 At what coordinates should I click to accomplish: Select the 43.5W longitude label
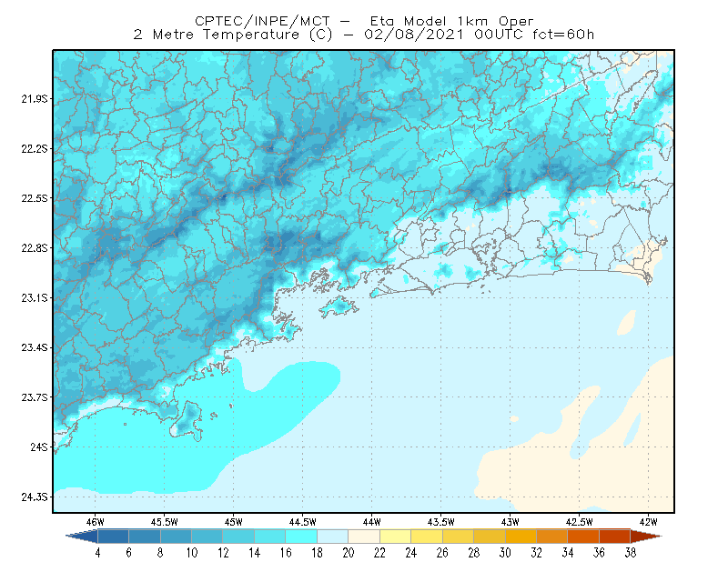(441, 522)
